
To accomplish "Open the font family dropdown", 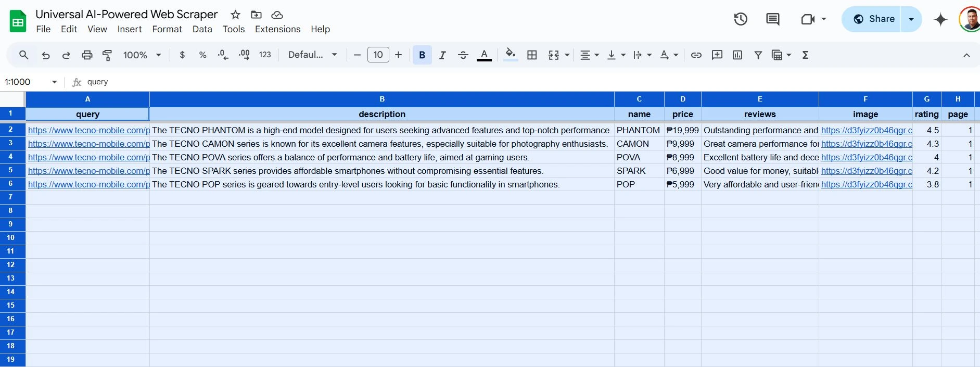I will point(312,55).
